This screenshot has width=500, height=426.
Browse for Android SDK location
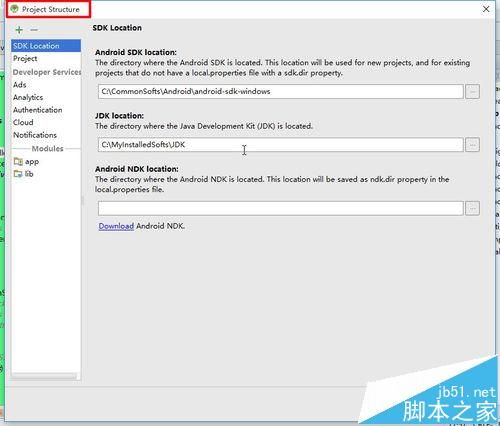tap(472, 91)
